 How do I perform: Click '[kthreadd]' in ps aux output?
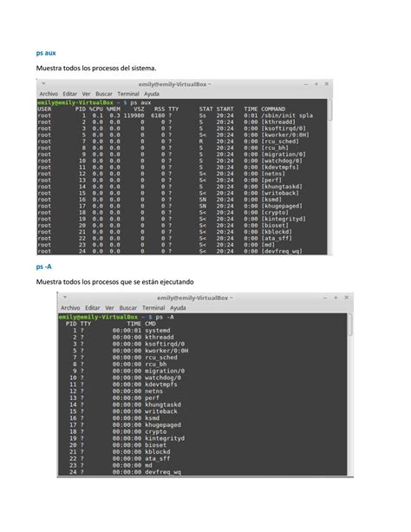[x=278, y=122]
